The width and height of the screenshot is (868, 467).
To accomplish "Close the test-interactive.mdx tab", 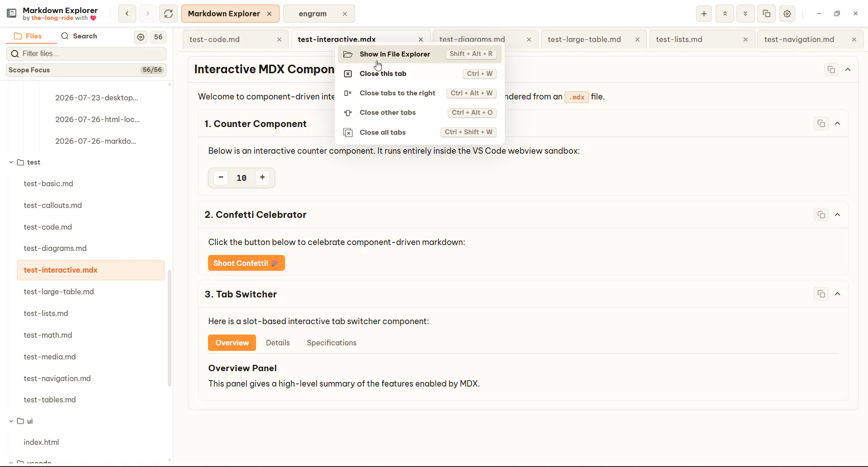I will (x=421, y=40).
